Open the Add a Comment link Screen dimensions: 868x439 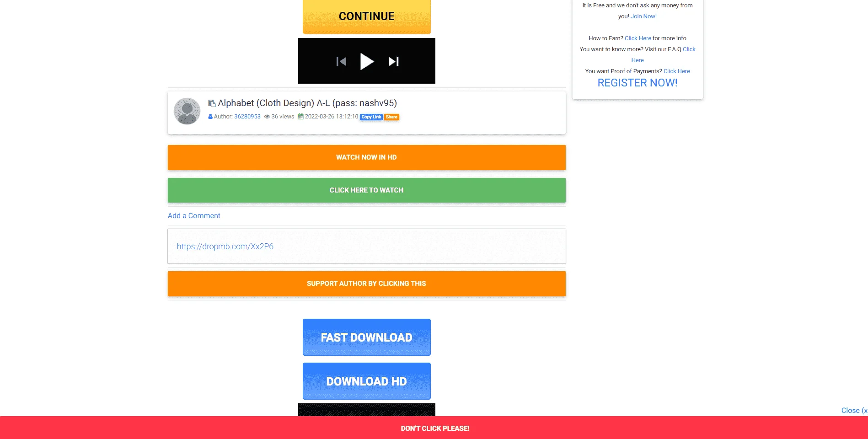194,215
